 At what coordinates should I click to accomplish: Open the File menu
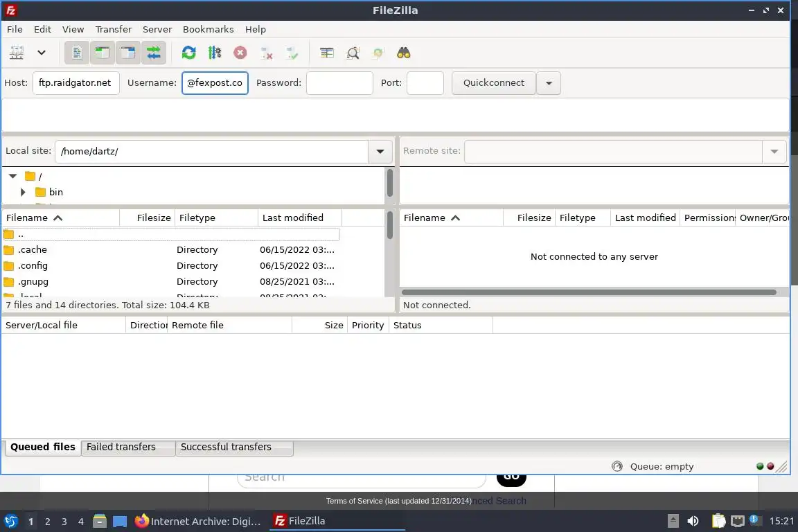click(15, 30)
